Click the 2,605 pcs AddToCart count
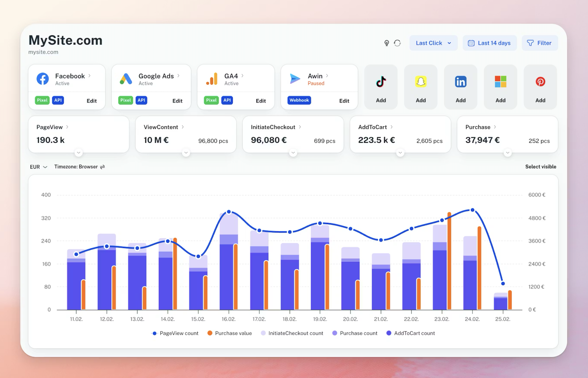588x378 pixels. tap(429, 141)
